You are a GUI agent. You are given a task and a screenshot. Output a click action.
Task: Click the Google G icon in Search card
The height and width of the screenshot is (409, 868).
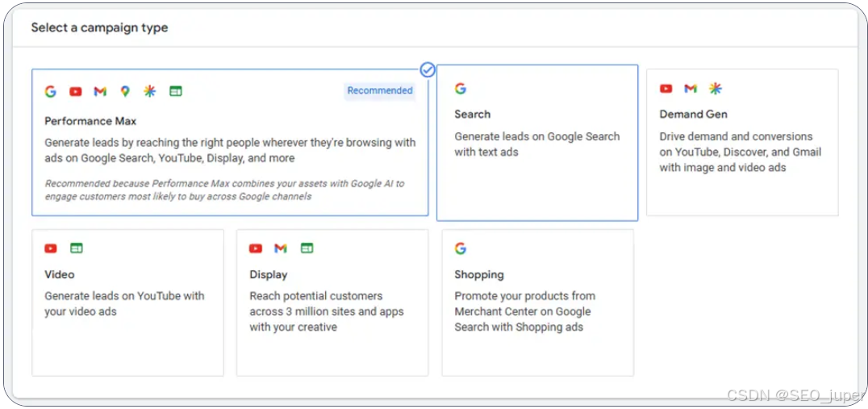coord(461,89)
